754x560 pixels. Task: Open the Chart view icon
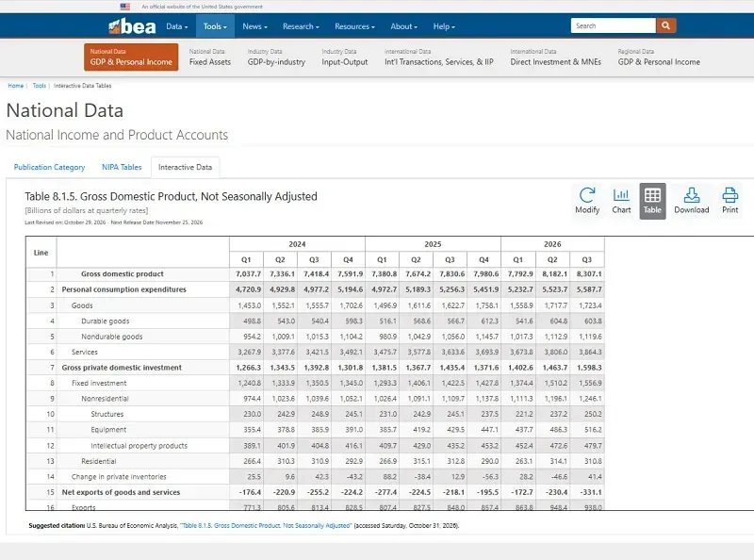(621, 195)
